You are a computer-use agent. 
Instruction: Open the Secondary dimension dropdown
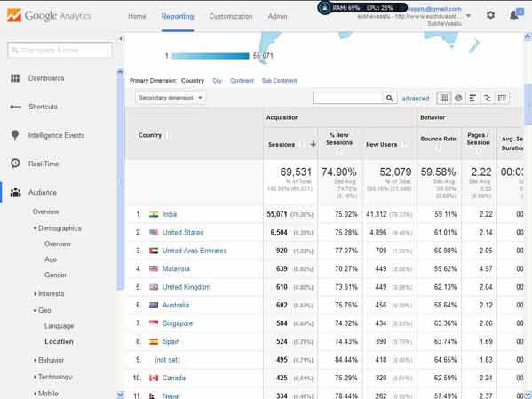click(171, 98)
